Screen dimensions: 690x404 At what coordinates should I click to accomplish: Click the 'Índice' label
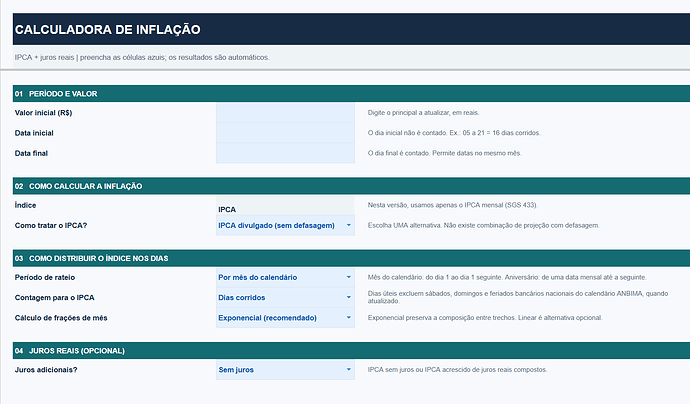(x=26, y=205)
